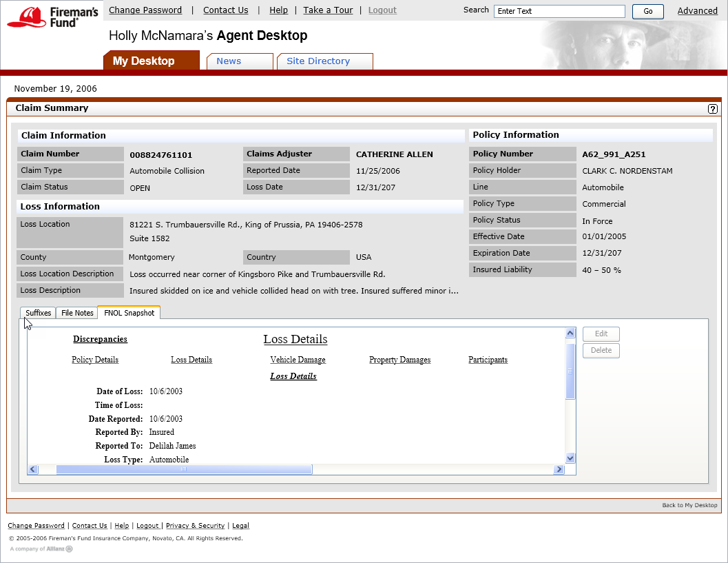Click the Edit button

coord(601,334)
